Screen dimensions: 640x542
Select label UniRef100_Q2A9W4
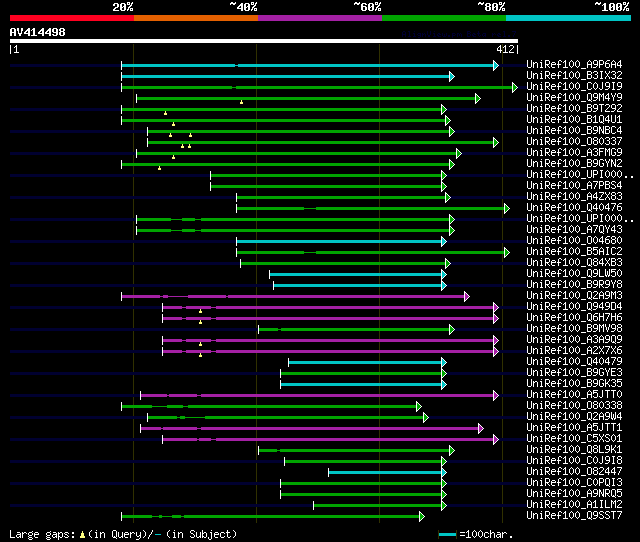coord(574,417)
